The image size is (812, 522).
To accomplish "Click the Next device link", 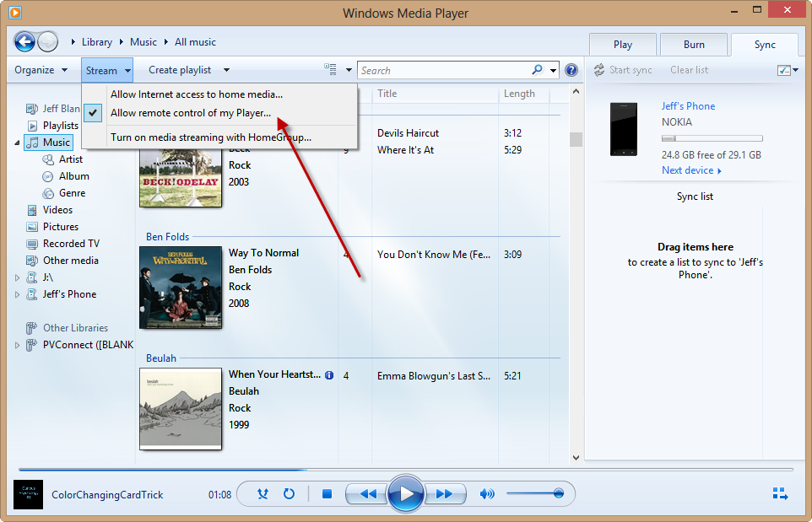I will (x=691, y=170).
